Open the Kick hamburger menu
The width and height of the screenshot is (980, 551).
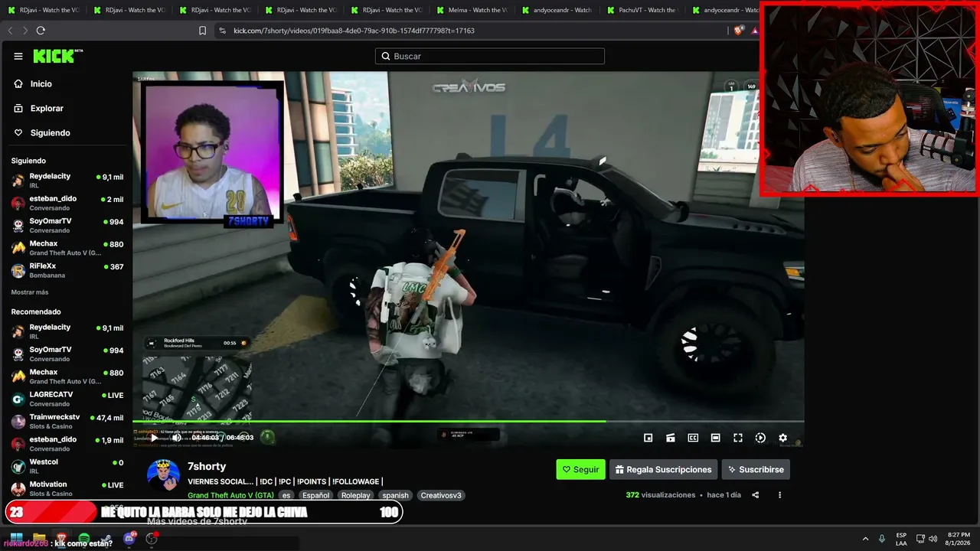pyautogui.click(x=18, y=56)
